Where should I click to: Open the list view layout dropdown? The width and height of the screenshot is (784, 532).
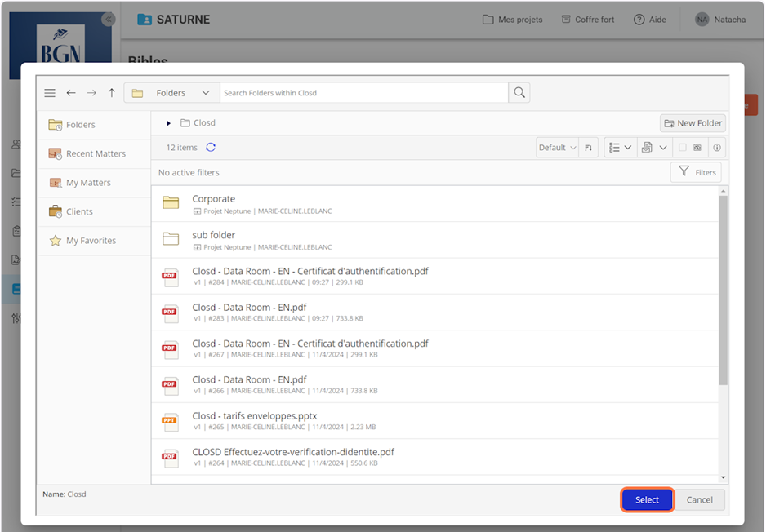(x=620, y=148)
